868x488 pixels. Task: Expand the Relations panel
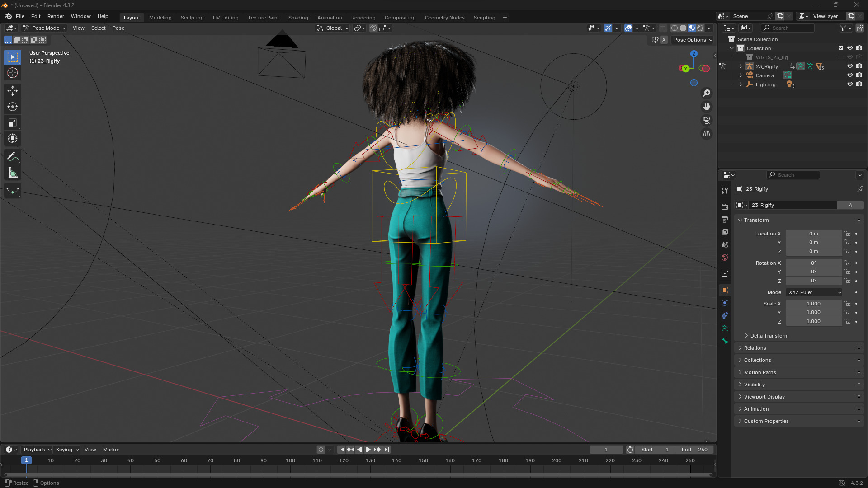coord(755,348)
